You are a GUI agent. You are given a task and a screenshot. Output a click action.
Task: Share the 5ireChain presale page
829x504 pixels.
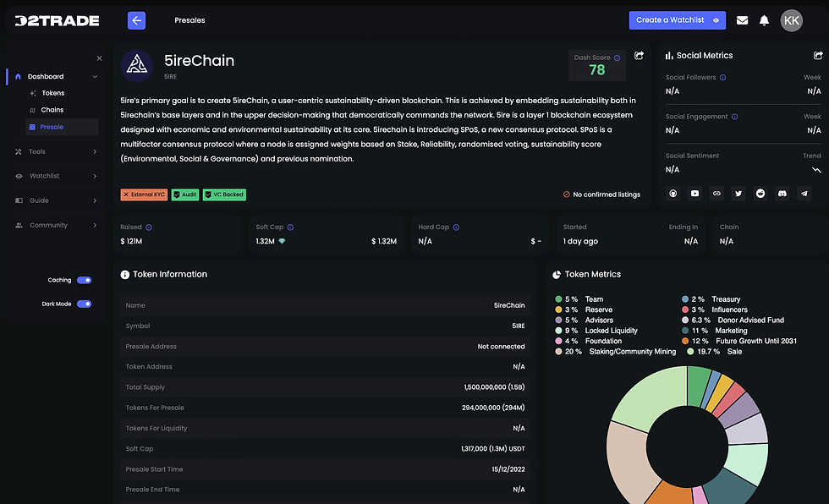point(639,56)
